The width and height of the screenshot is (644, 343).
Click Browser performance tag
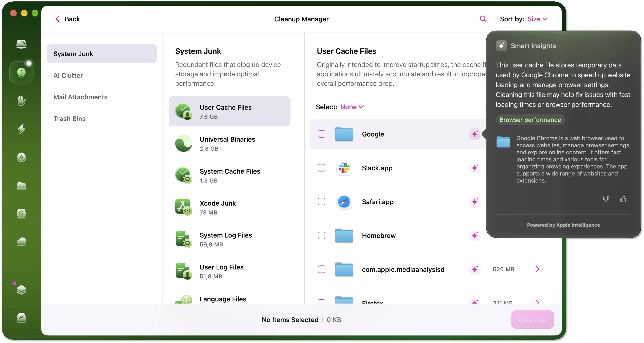(530, 120)
